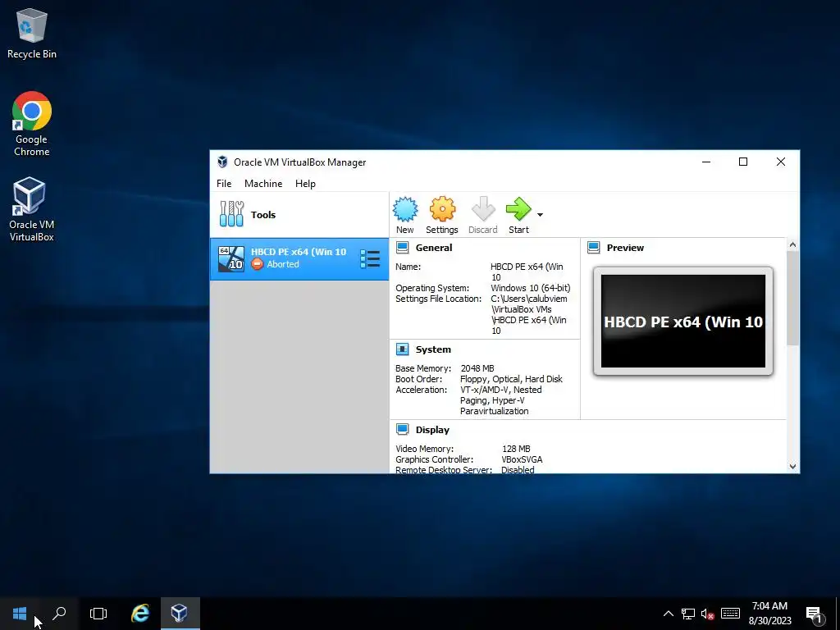Open the Windows Start menu
The width and height of the screenshot is (840, 630).
[20, 614]
